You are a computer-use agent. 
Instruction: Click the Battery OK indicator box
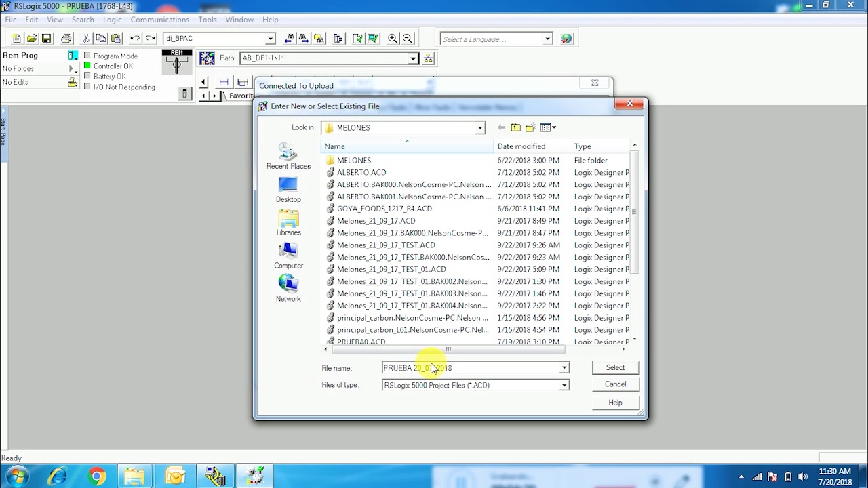pyautogui.click(x=87, y=76)
